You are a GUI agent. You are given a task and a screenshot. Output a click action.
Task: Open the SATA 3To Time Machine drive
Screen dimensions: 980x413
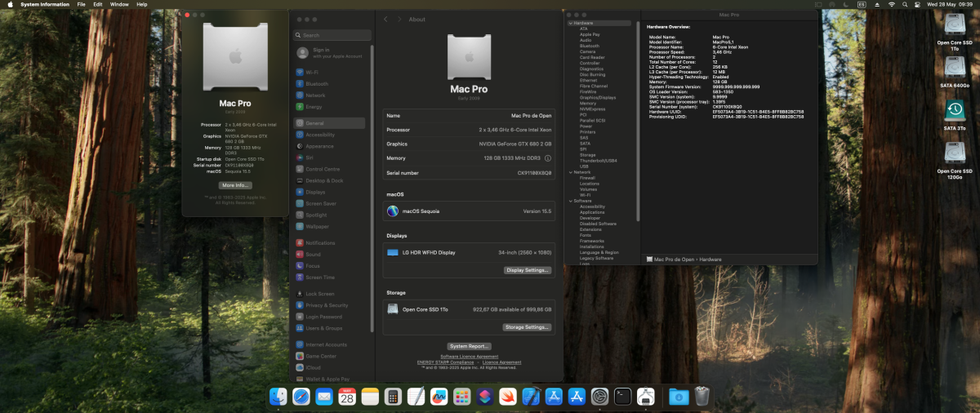[955, 113]
